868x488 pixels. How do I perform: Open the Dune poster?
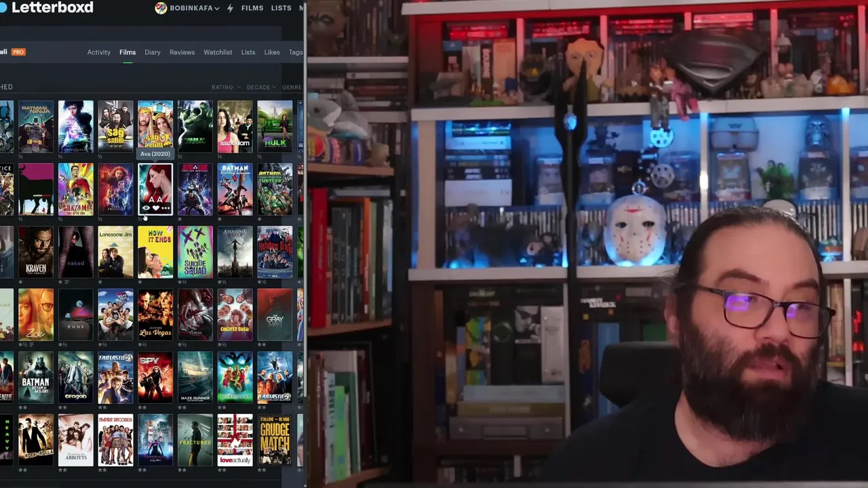coord(76,314)
